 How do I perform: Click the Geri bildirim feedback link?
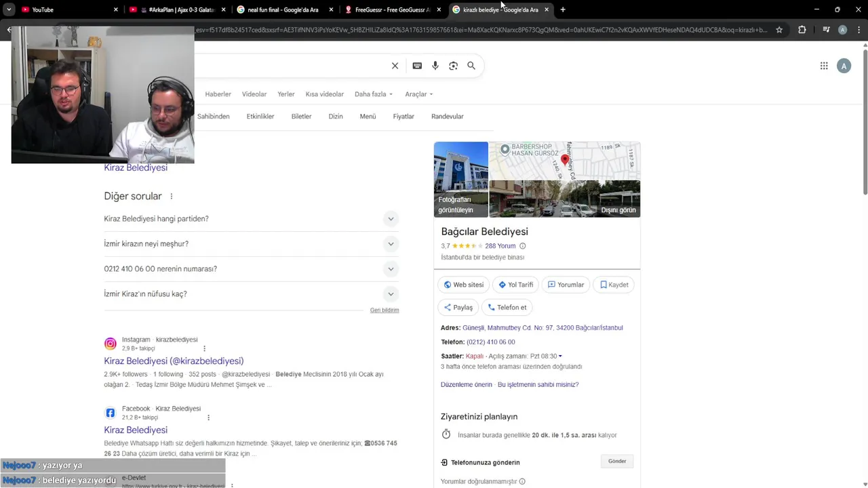tap(384, 310)
